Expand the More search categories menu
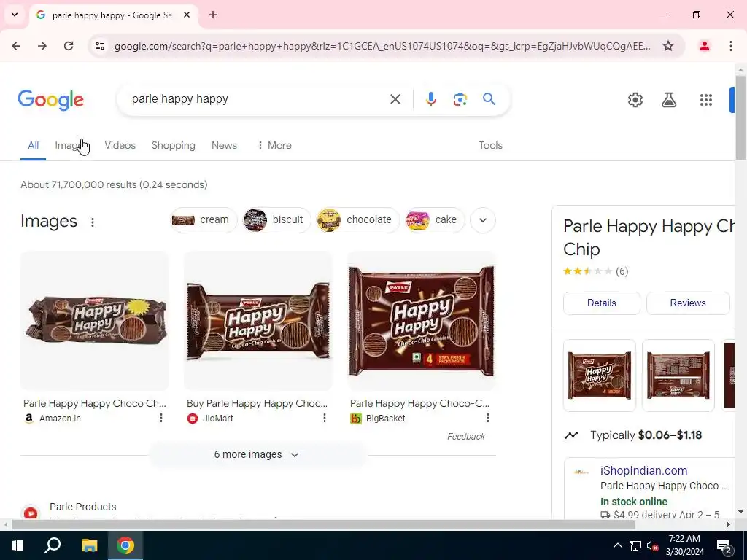Image resolution: width=747 pixels, height=560 pixels. point(274,145)
